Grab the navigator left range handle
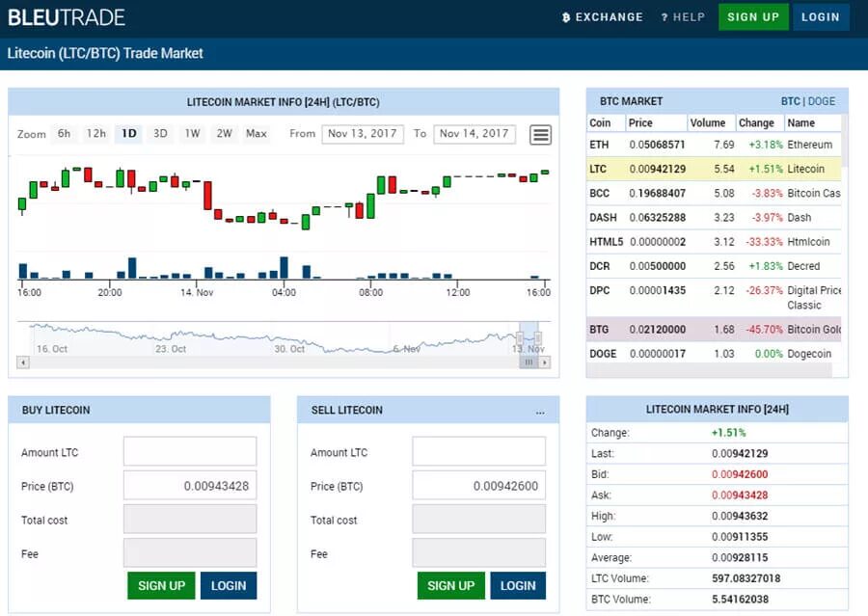Image resolution: width=868 pixels, height=616 pixels. [520, 337]
